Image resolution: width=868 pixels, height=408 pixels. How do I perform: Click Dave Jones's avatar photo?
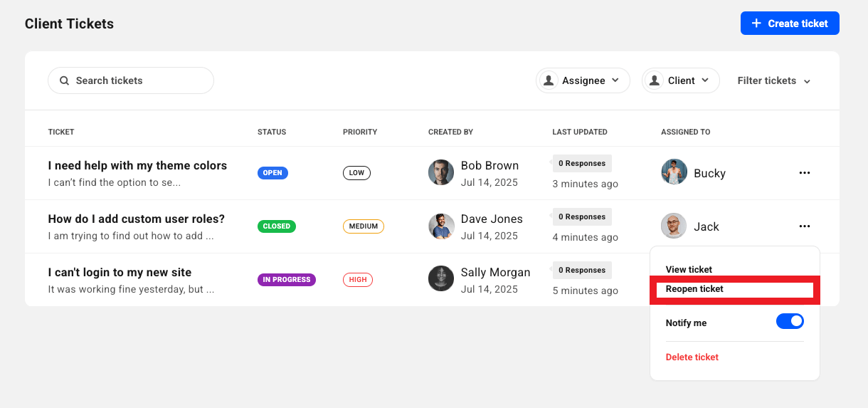(441, 226)
